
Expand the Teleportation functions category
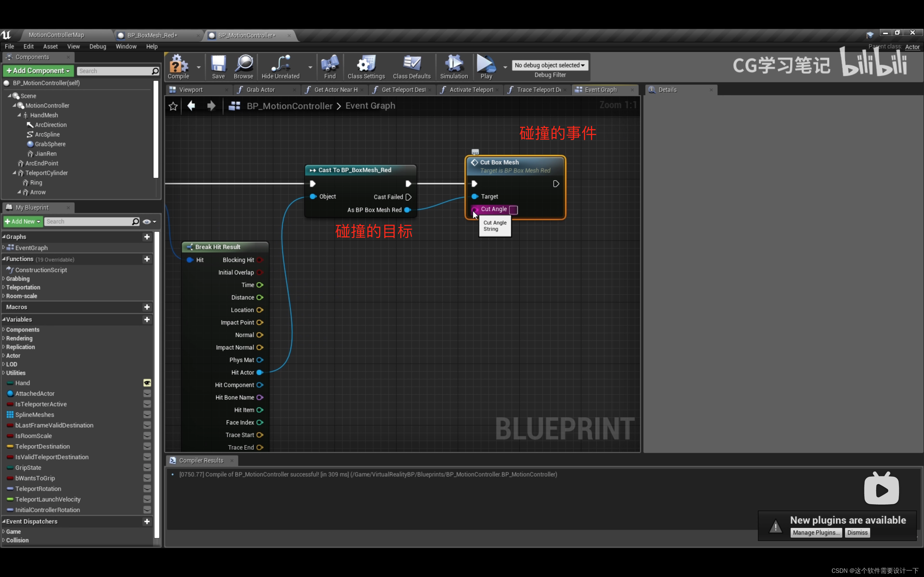(4, 287)
